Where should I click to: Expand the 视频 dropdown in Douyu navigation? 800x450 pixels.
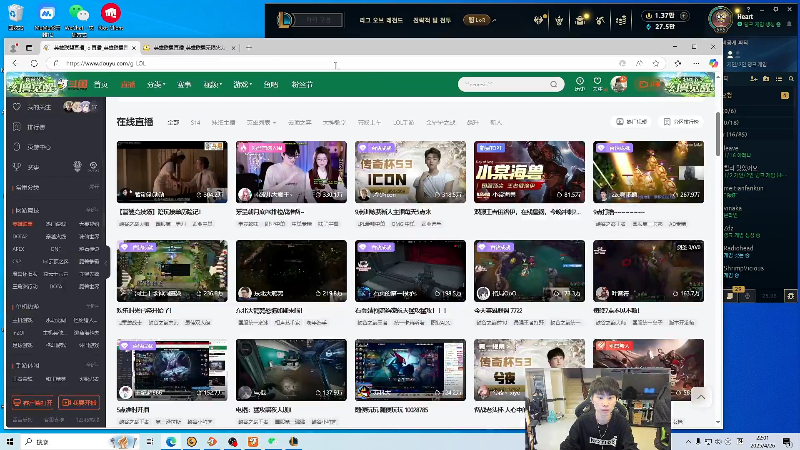[213, 85]
